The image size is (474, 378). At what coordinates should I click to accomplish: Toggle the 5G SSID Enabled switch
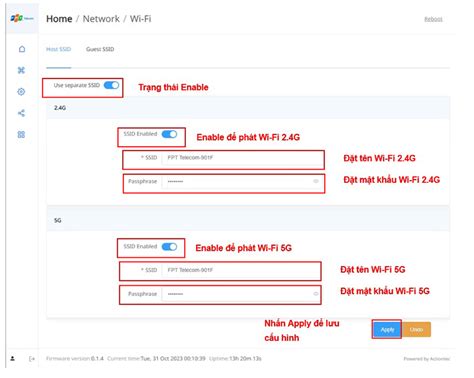[x=169, y=247]
